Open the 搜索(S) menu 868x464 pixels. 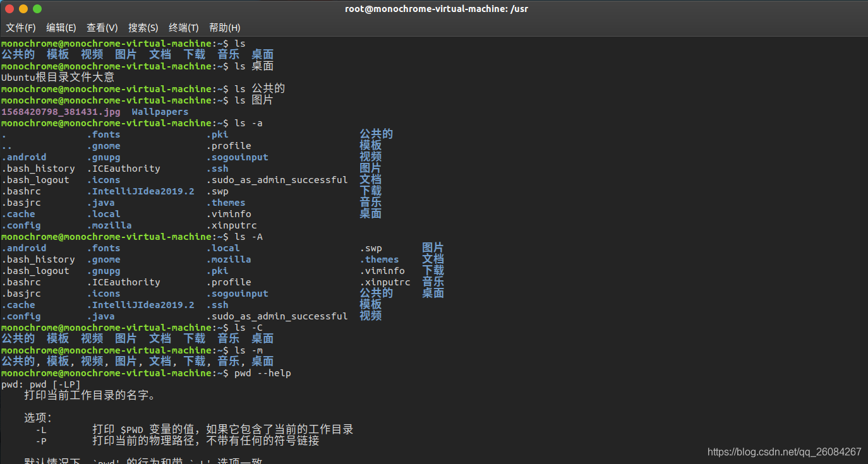[143, 28]
